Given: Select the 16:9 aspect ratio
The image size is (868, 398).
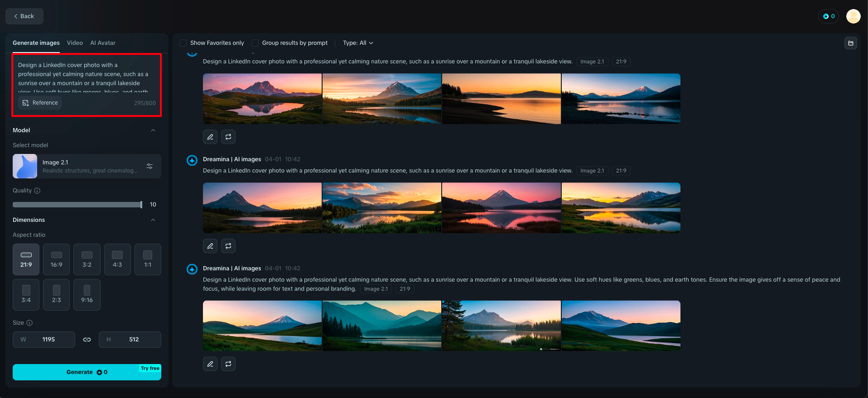Looking at the screenshot, I should click(x=57, y=259).
